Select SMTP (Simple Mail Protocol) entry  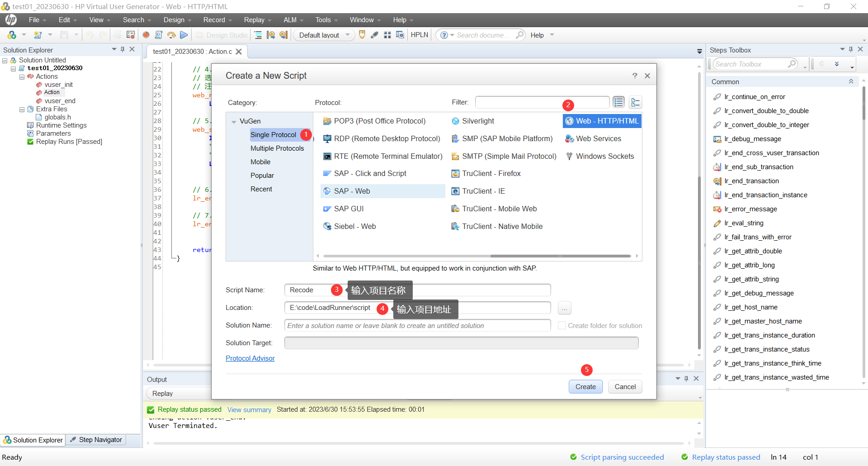tap(504, 156)
